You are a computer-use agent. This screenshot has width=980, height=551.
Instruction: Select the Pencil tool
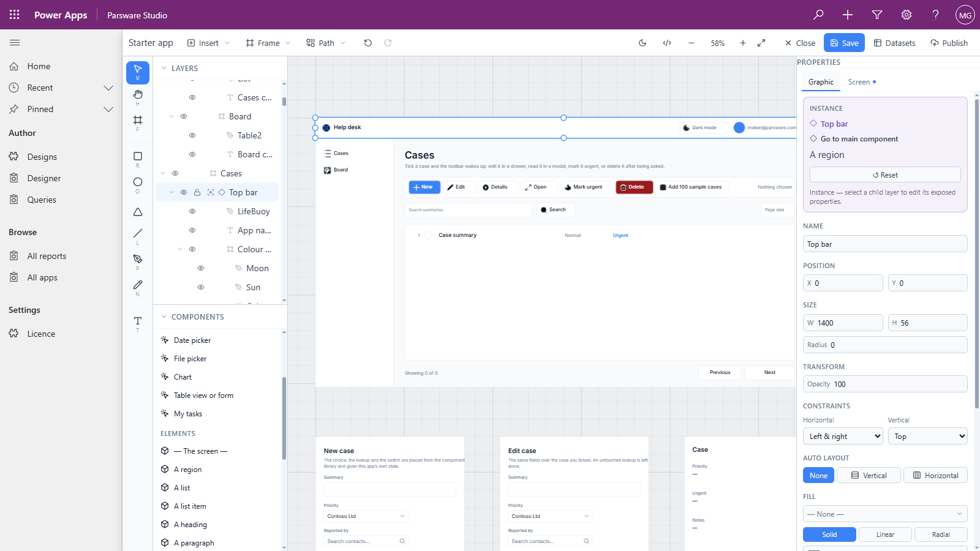click(x=138, y=287)
